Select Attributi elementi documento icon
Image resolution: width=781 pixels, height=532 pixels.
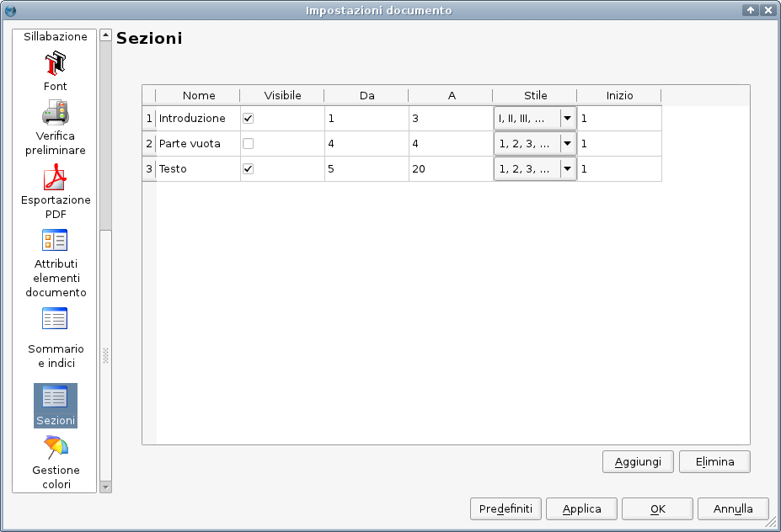click(x=56, y=241)
